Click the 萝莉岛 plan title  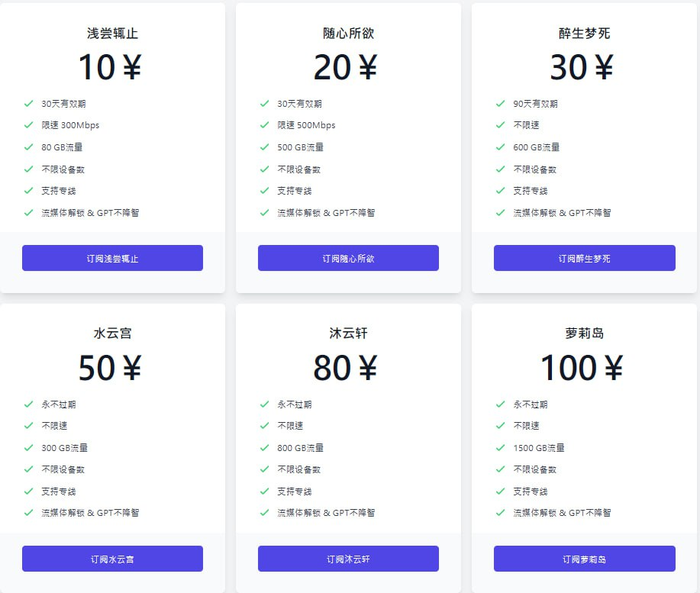coord(584,333)
